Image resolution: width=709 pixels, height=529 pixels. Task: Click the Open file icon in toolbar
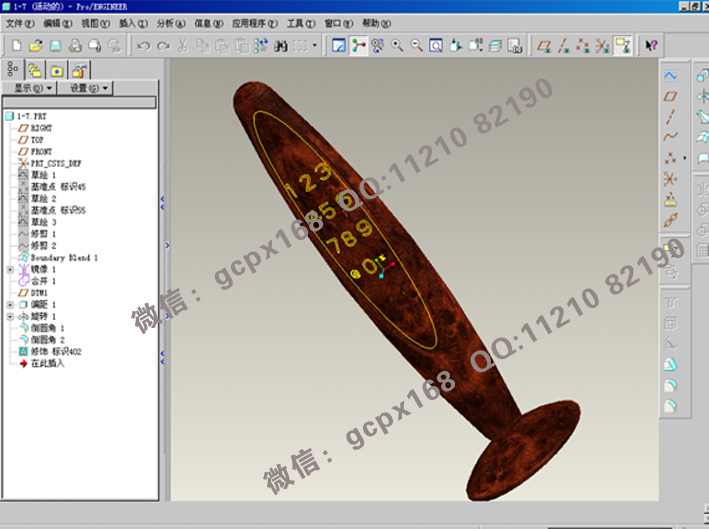coord(35,45)
